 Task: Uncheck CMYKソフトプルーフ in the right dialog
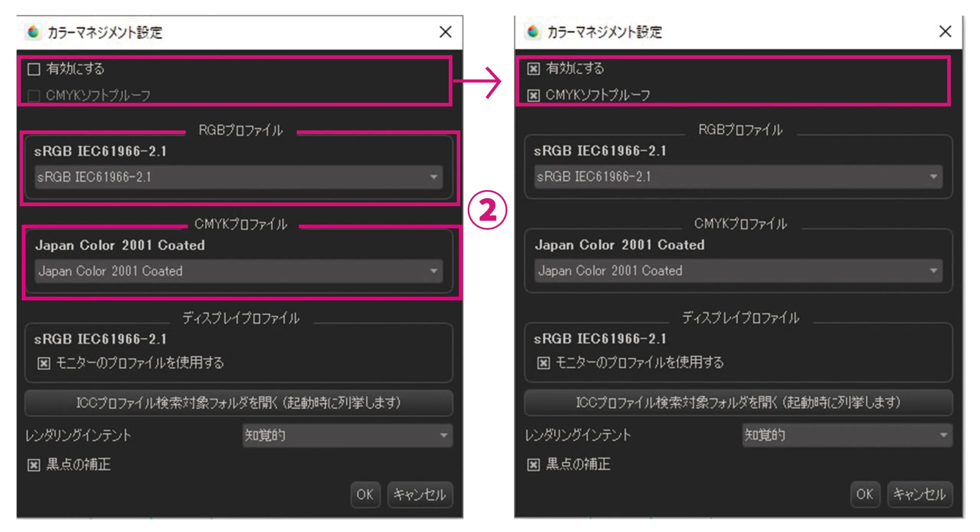pos(533,95)
